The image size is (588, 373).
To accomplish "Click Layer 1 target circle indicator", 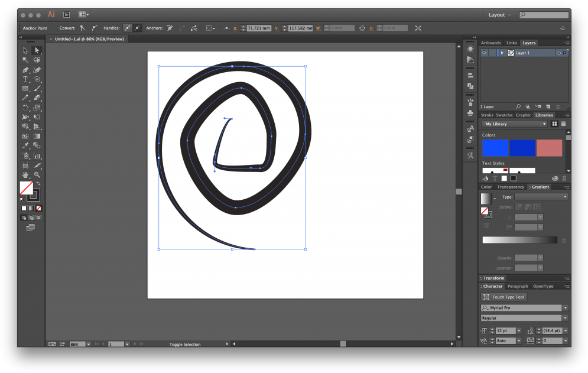I will pos(558,53).
